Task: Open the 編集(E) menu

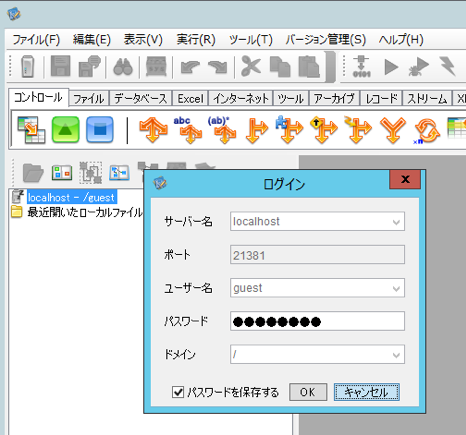Action: point(92,40)
